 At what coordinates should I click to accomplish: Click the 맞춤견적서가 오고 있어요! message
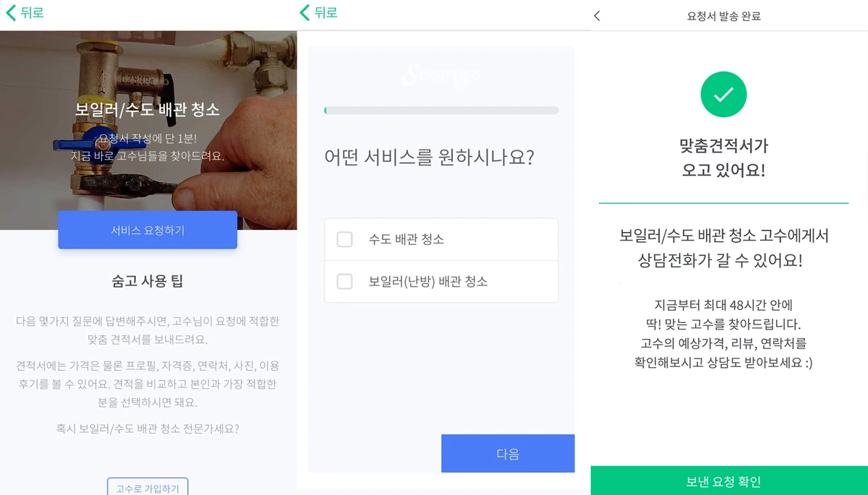723,158
